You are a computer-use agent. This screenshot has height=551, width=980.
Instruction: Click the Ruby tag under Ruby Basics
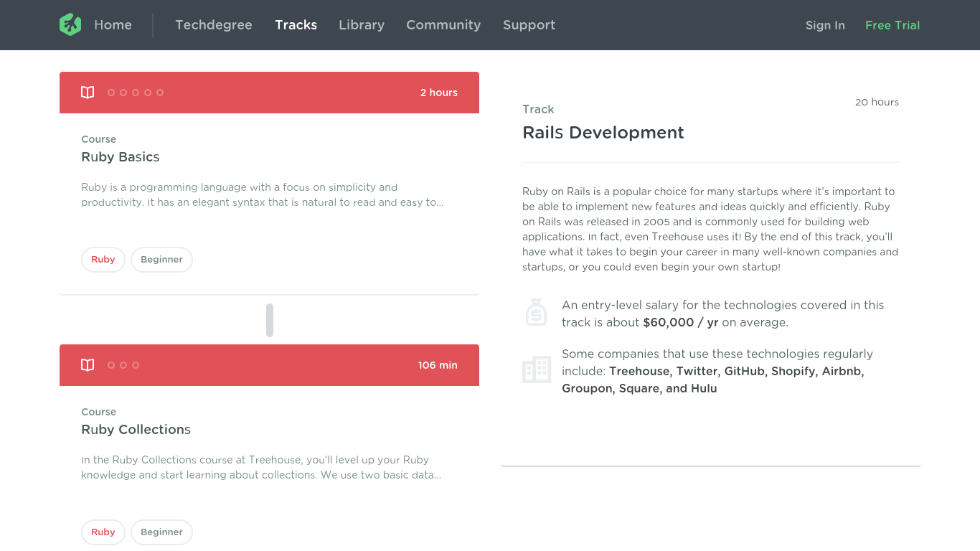[x=103, y=260]
